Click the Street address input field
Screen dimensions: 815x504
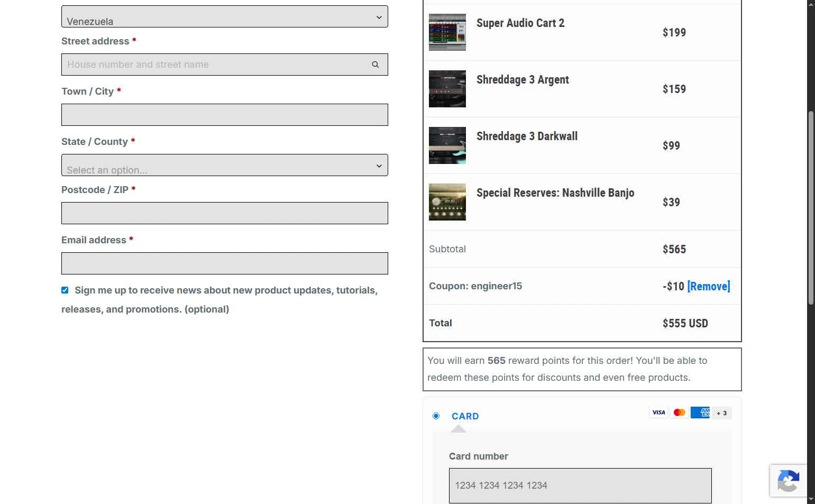pyautogui.click(x=225, y=65)
